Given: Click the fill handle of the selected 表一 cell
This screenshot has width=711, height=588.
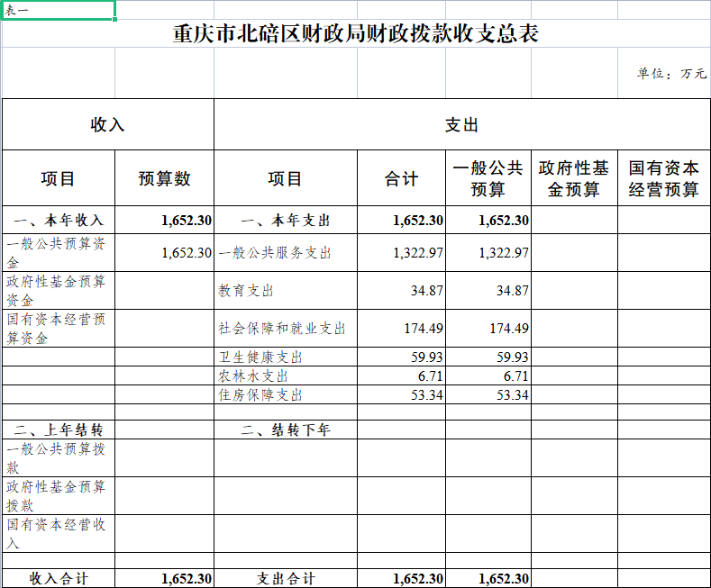Looking at the screenshot, I should point(114,20).
